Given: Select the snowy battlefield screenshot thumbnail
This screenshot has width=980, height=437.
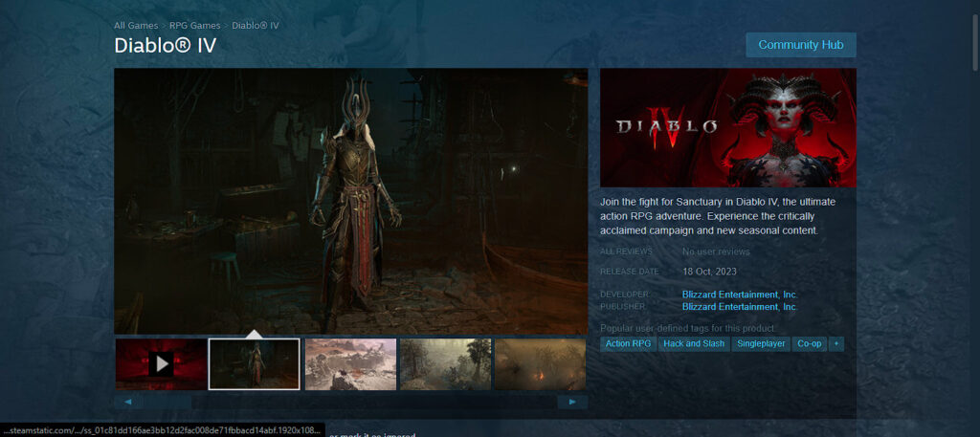Looking at the screenshot, I should (350, 364).
